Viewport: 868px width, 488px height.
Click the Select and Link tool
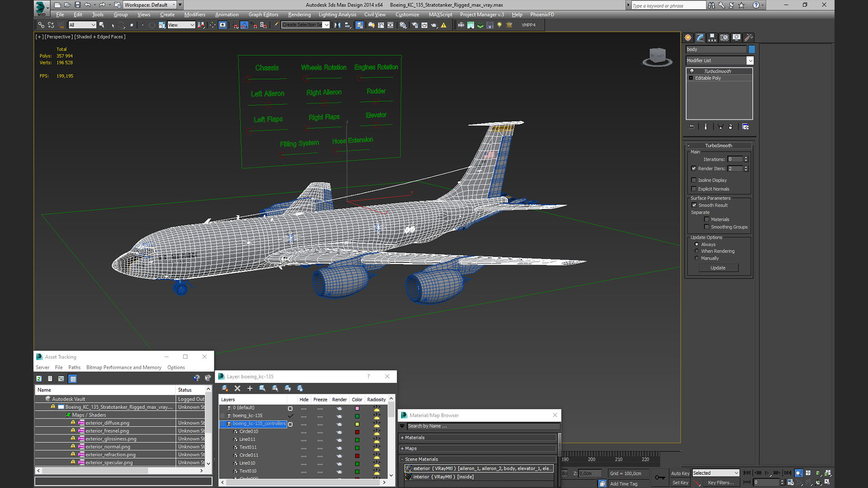tap(41, 25)
